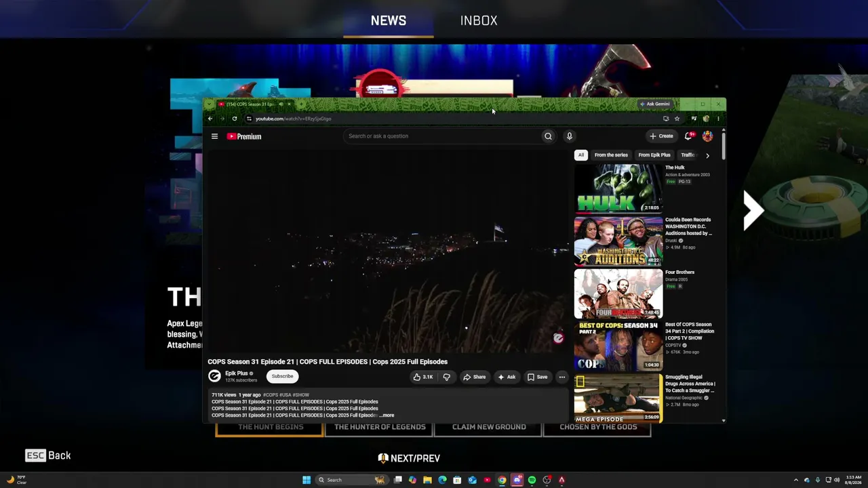This screenshot has height=488, width=868.
Task: Open Chrome profile avatar
Action: point(706,119)
